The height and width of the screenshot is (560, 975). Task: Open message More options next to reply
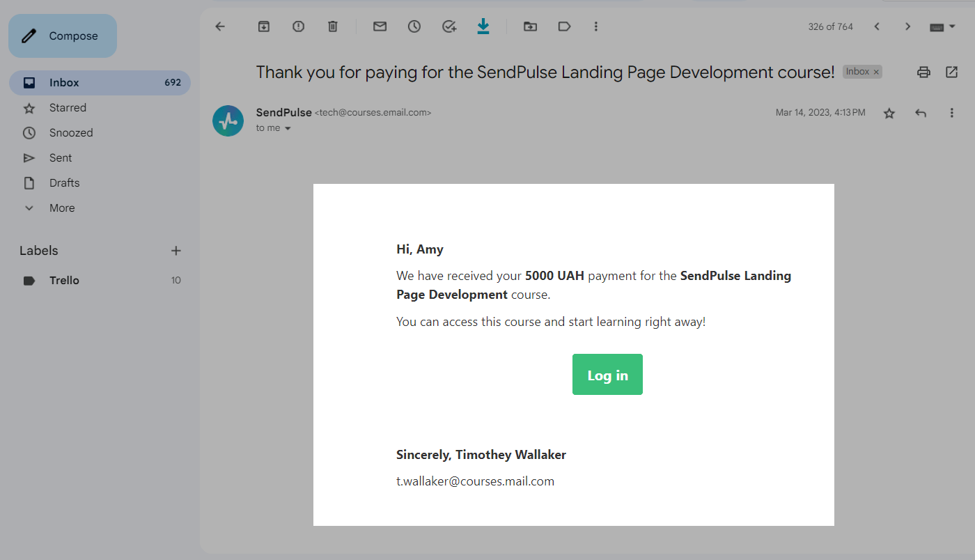(951, 113)
